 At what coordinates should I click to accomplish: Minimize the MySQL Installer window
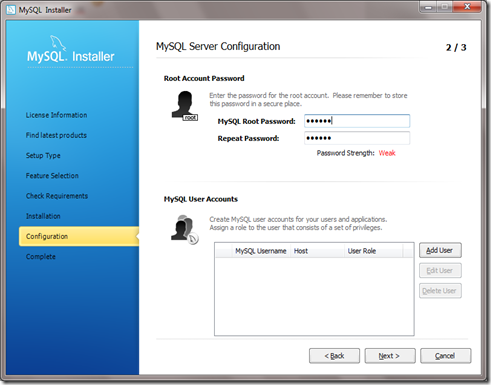[428, 7]
